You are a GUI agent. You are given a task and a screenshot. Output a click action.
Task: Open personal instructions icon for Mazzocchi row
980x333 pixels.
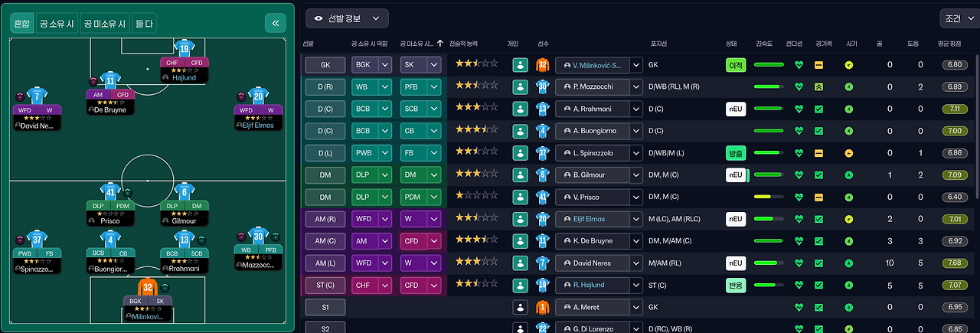[521, 87]
